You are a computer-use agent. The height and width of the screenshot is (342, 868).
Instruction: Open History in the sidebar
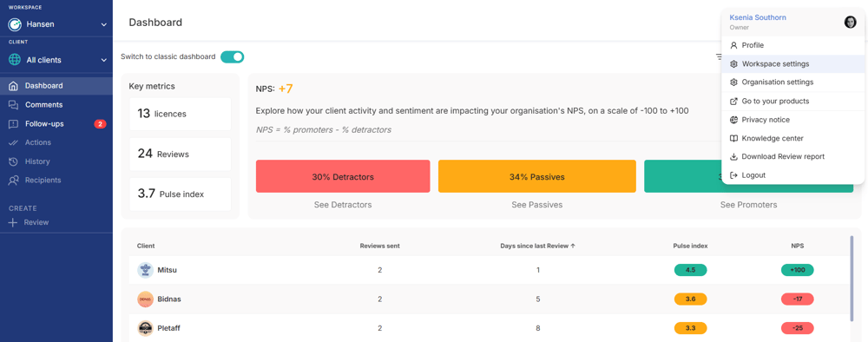tap(56, 161)
